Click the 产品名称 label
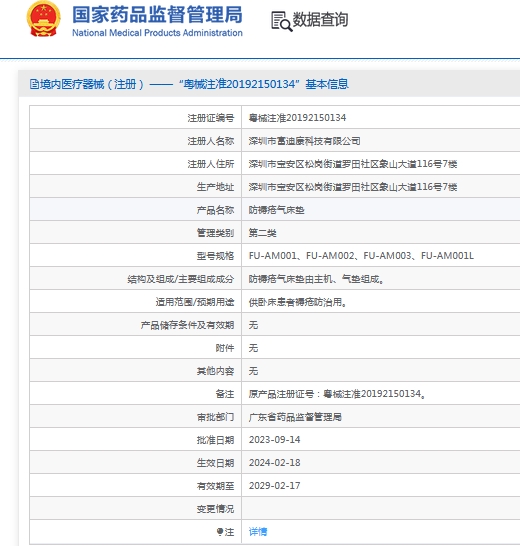Image resolution: width=520 pixels, height=546 pixels. pos(215,210)
